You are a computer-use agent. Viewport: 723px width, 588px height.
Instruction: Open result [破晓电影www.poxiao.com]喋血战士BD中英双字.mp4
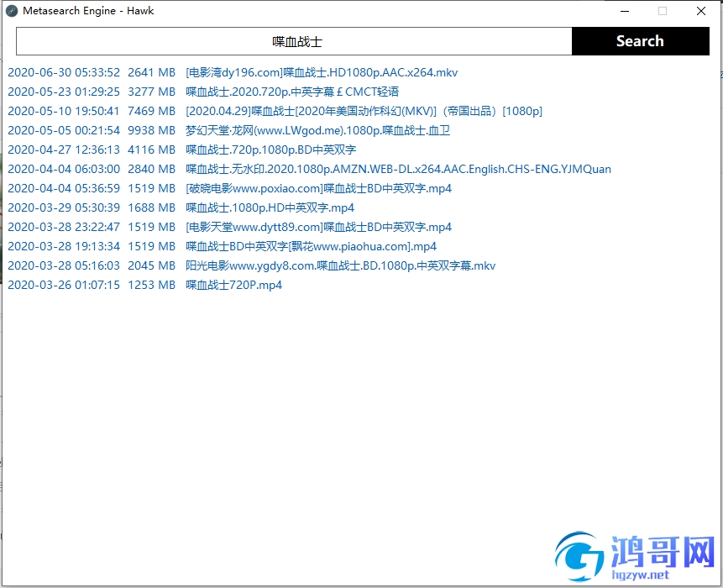click(318, 189)
